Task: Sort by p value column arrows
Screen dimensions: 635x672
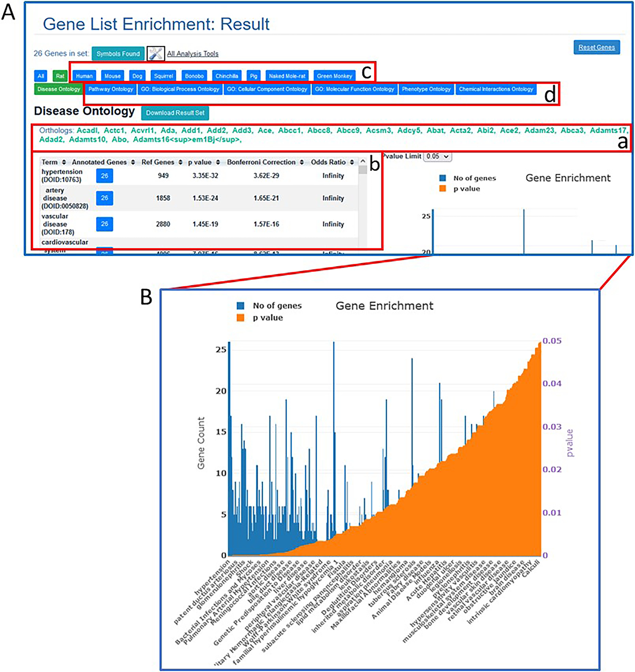Action: [218, 162]
